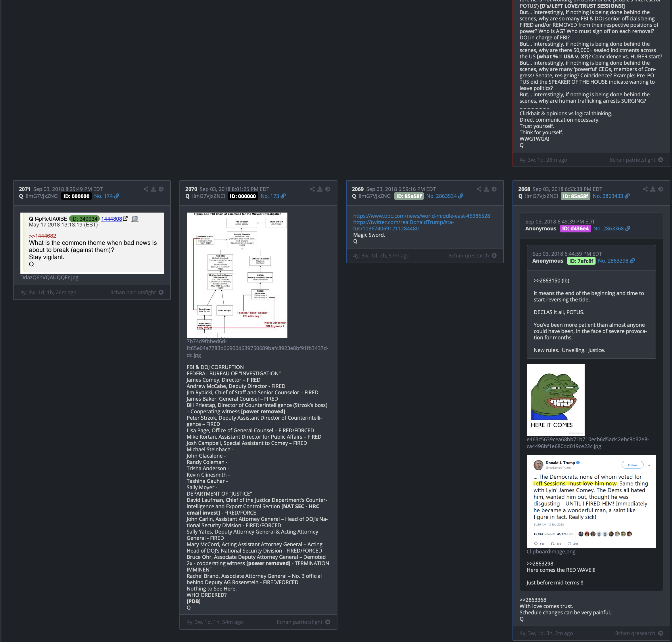Click the ID: 85a58f badge on post 2068
This screenshot has width=672, height=642.
[575, 196]
